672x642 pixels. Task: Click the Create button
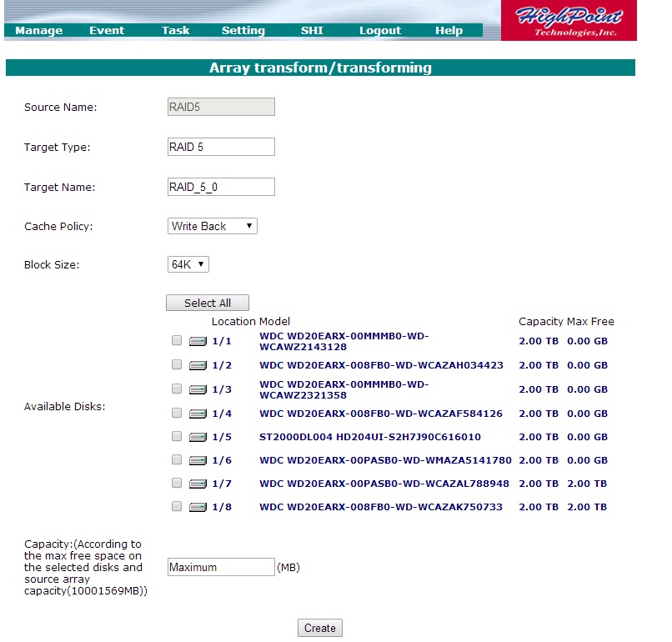(320, 628)
